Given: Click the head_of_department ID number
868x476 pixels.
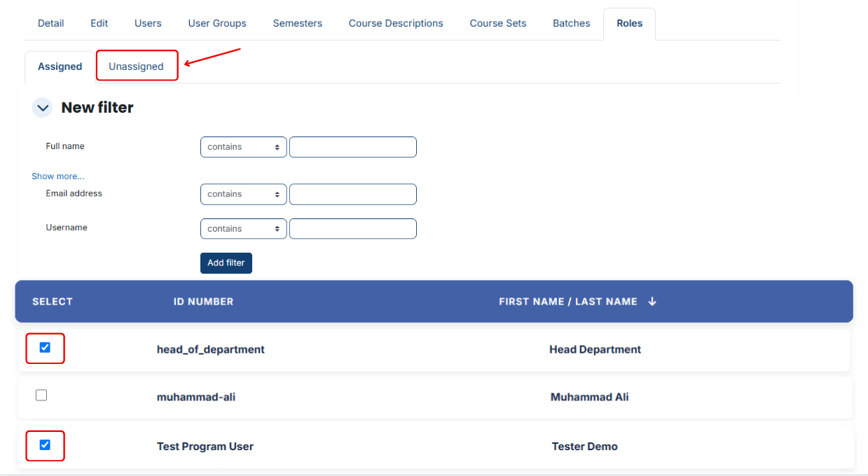Looking at the screenshot, I should 211,349.
